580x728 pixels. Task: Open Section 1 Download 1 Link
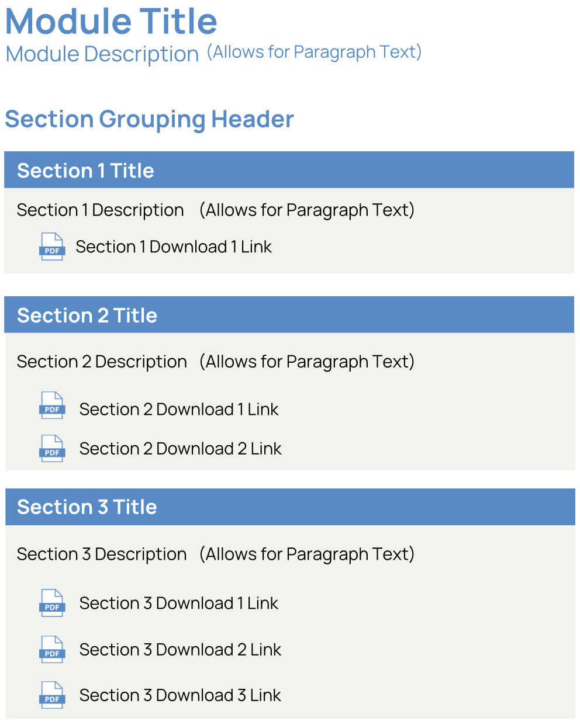pyautogui.click(x=174, y=247)
